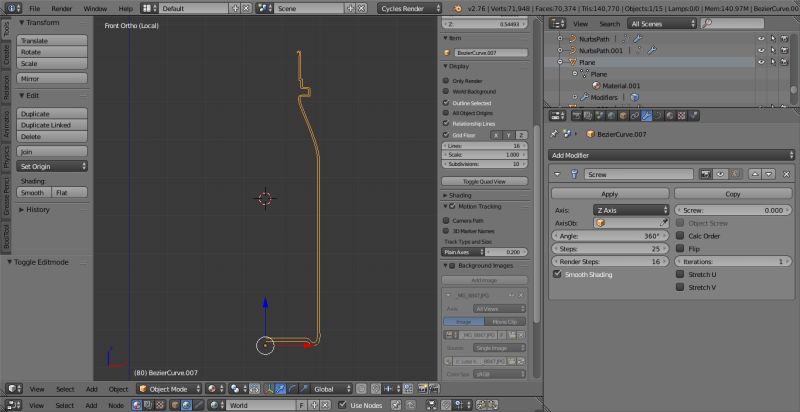
Task: Open the Curve data properties tab
Action: point(658,116)
